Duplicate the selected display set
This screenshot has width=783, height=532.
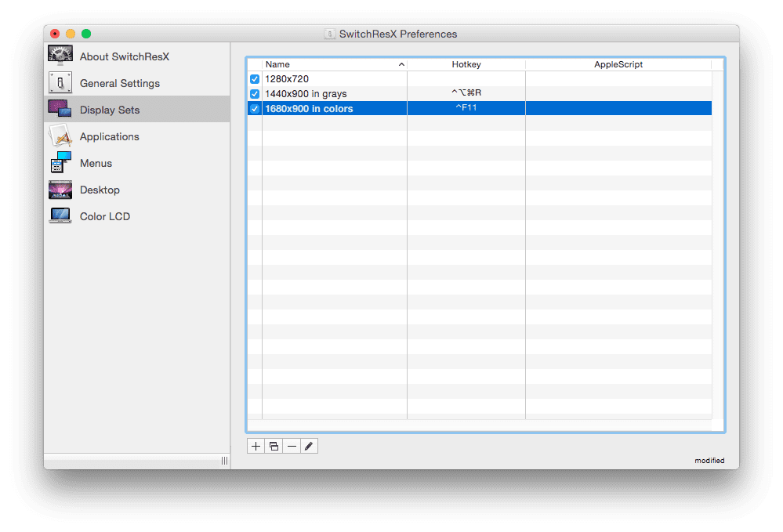pos(274,446)
